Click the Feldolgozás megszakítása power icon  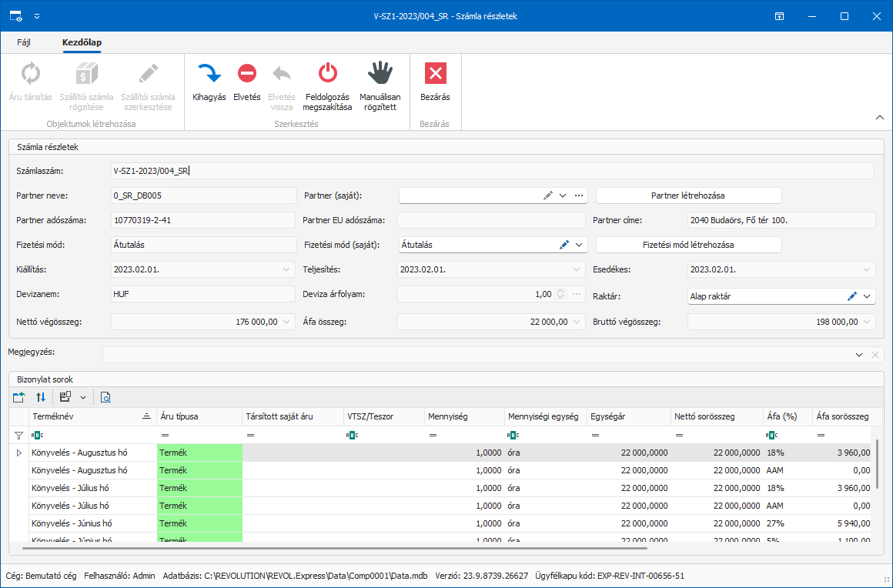coord(327,73)
